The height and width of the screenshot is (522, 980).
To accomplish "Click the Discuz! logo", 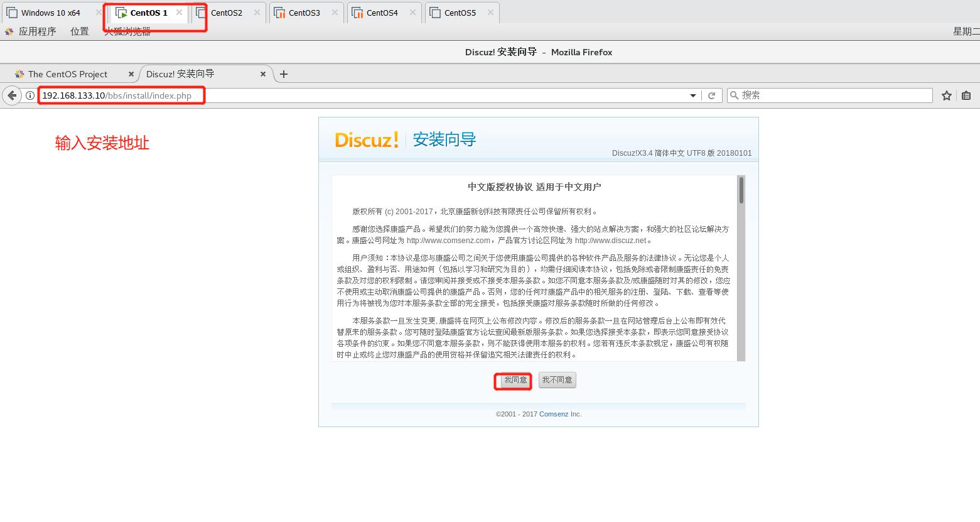I will (x=367, y=139).
